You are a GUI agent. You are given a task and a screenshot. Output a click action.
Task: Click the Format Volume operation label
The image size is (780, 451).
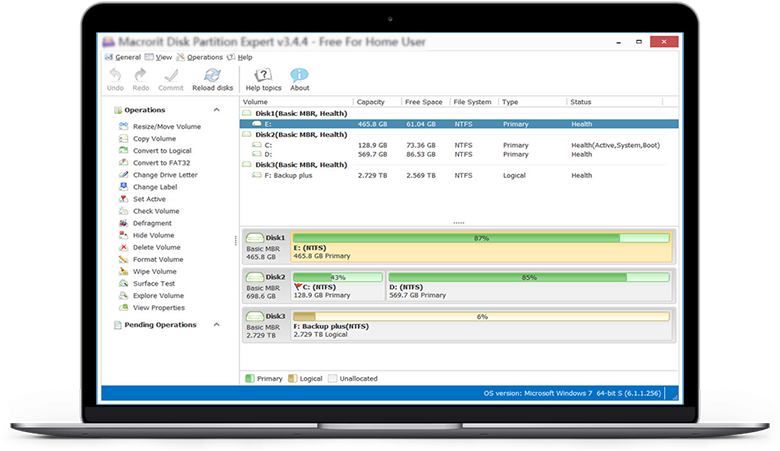point(158,260)
